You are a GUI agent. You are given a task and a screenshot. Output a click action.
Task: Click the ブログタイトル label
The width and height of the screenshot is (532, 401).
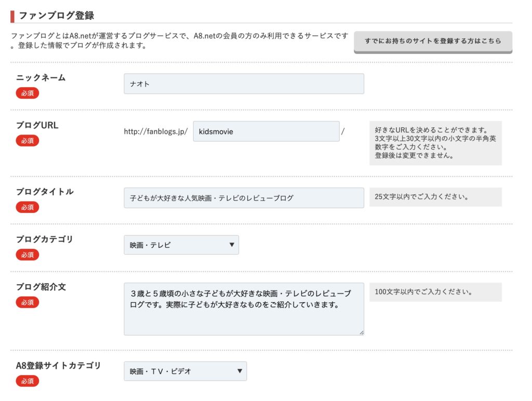coord(45,192)
